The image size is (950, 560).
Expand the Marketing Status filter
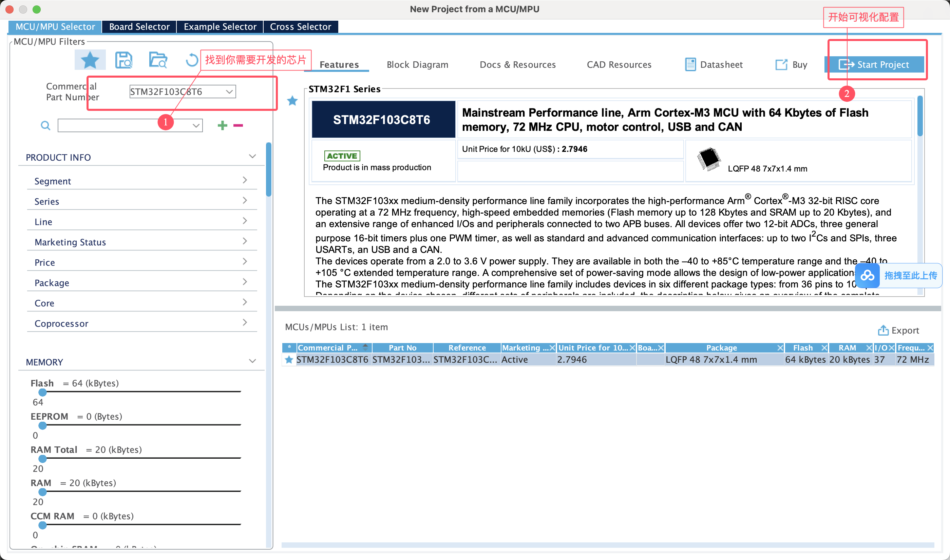(x=245, y=241)
